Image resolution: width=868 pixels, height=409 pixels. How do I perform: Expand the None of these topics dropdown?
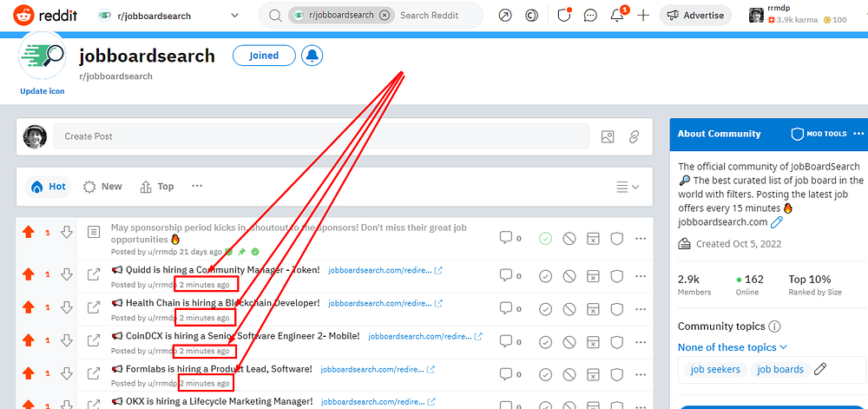coord(733,347)
